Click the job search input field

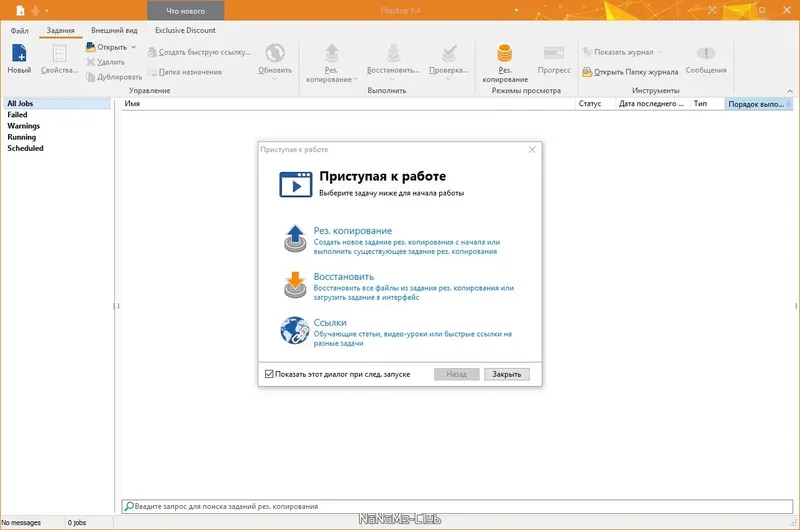457,506
